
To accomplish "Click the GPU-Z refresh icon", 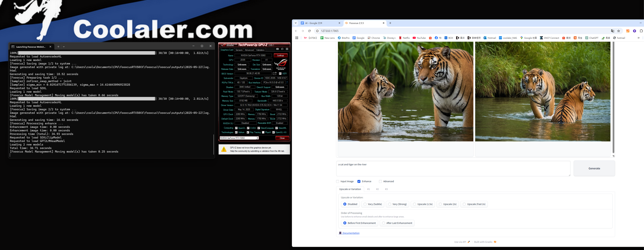I will click(x=282, y=49).
